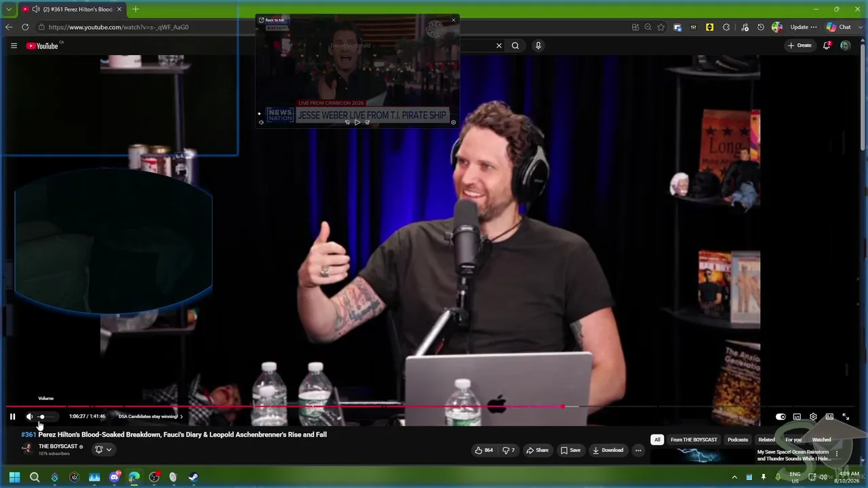Viewport: 868px width, 488px height.
Task: Open Steam from the taskbar
Action: click(193, 477)
